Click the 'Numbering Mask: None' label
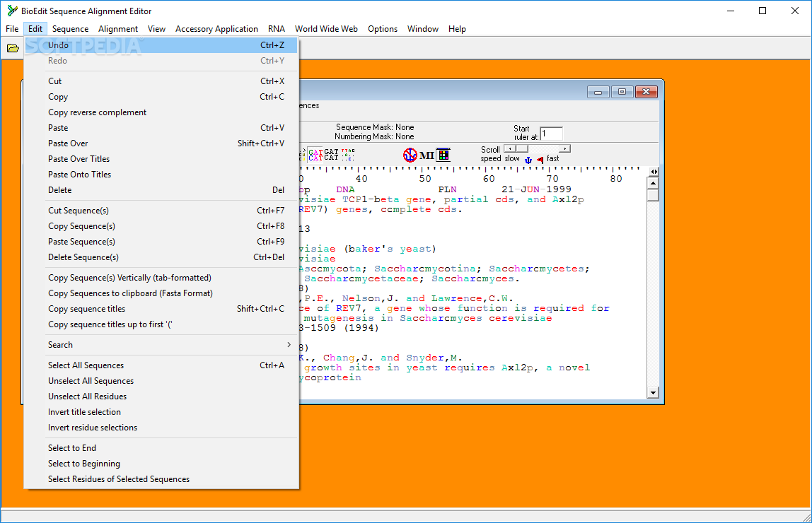The width and height of the screenshot is (812, 523). pyautogui.click(x=374, y=136)
